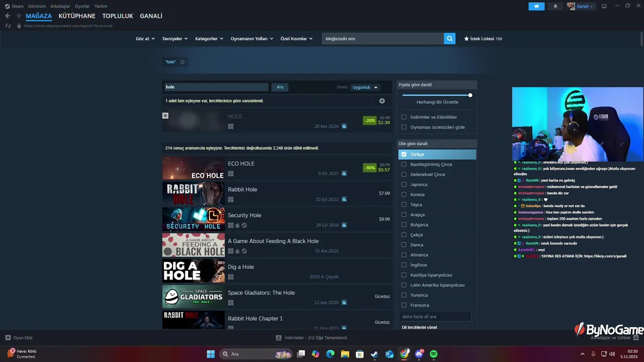Remove the "hole" search tag
The height and width of the screenshot is (362, 644).
pos(182,62)
